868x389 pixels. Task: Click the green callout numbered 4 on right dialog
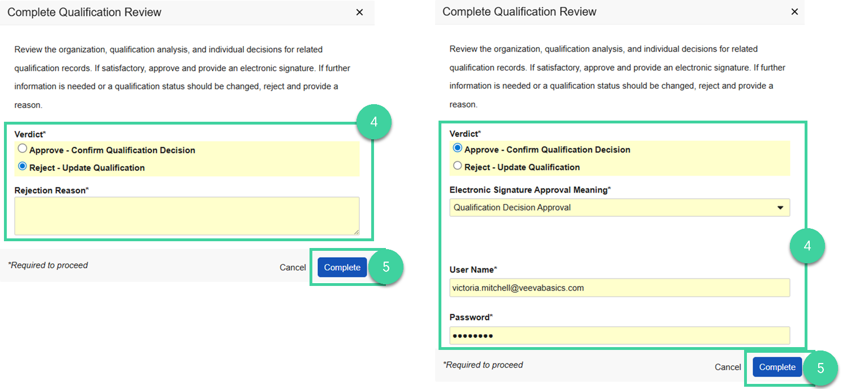pyautogui.click(x=808, y=246)
